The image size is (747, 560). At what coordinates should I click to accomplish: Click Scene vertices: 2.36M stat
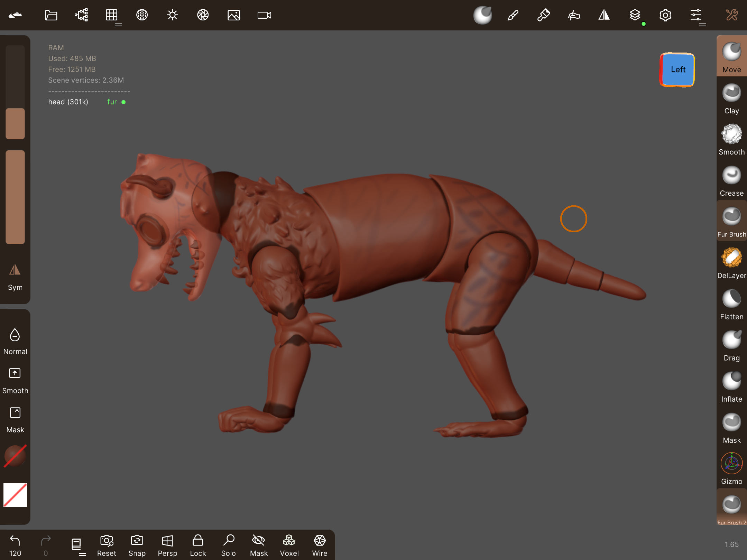click(86, 80)
